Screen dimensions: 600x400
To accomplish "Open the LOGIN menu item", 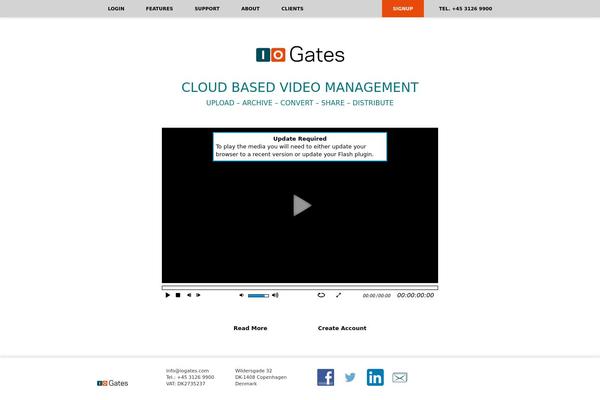I will 116,8.
